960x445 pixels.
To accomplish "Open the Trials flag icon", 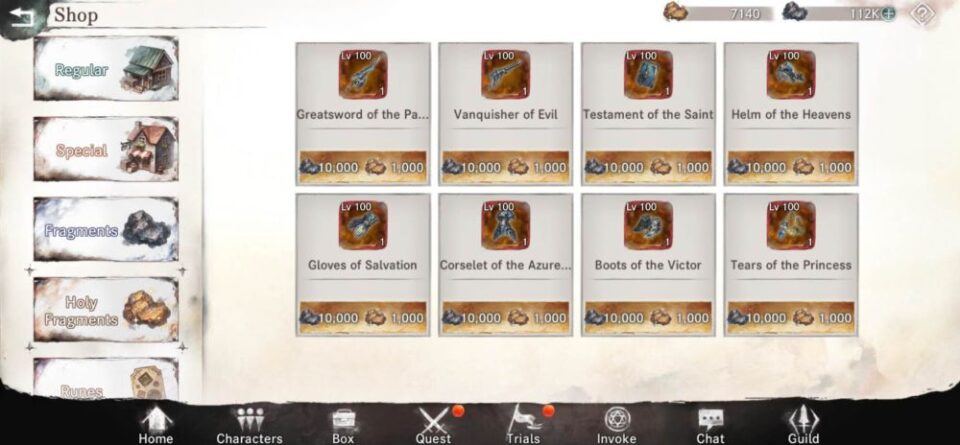I will [523, 425].
